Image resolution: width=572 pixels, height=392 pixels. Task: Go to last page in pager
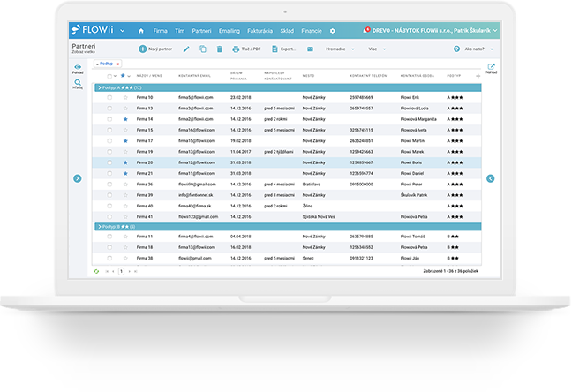(136, 271)
